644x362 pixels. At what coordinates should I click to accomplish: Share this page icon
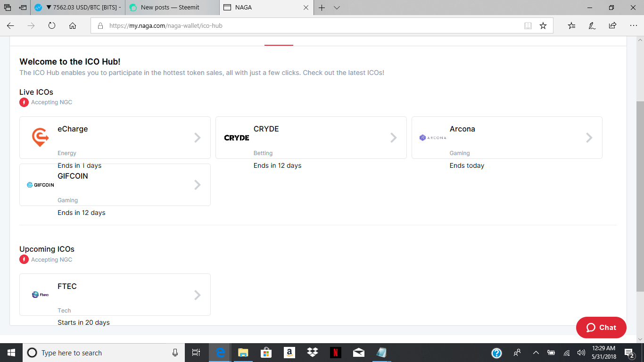[612, 26]
